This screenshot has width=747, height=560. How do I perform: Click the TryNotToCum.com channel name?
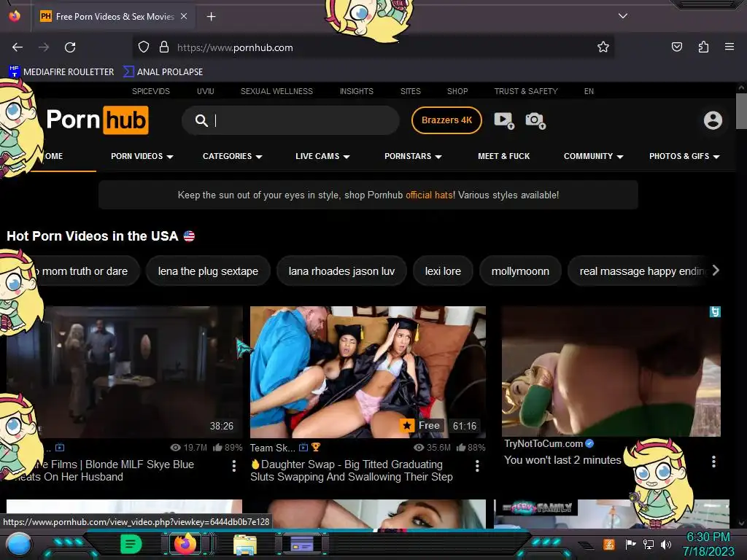click(x=543, y=444)
